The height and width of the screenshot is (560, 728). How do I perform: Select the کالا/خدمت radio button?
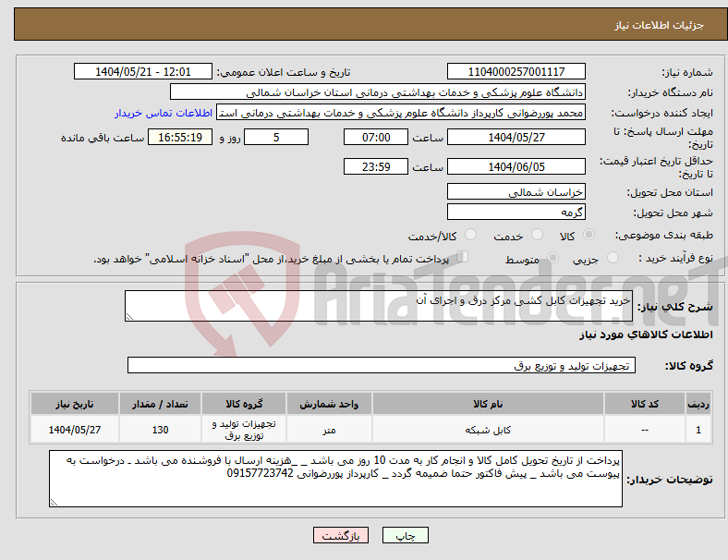pyautogui.click(x=470, y=235)
